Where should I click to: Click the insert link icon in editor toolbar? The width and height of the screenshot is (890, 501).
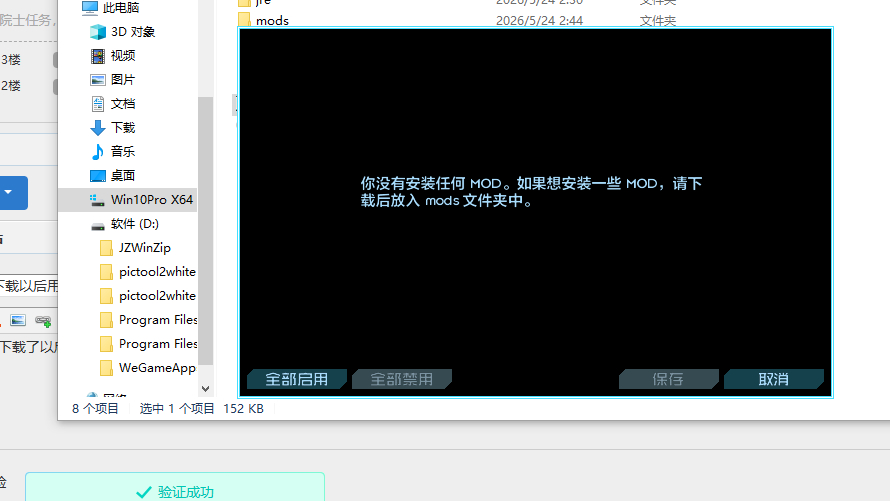[x=43, y=321]
